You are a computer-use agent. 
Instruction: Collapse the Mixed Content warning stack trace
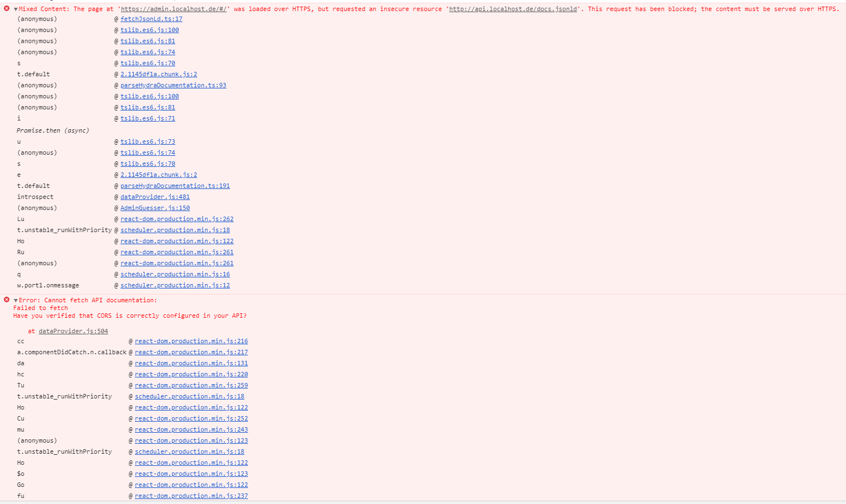coord(15,8)
